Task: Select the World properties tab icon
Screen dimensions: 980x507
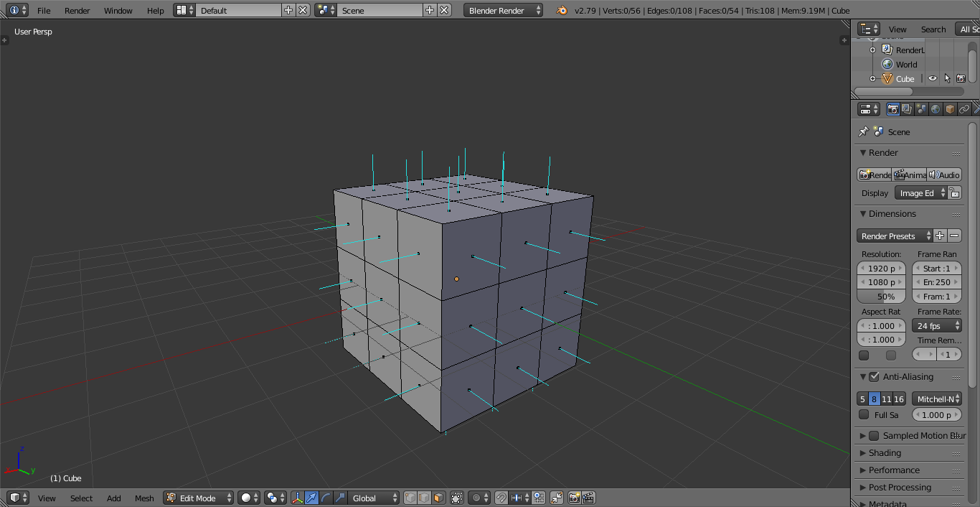Action: (936, 109)
